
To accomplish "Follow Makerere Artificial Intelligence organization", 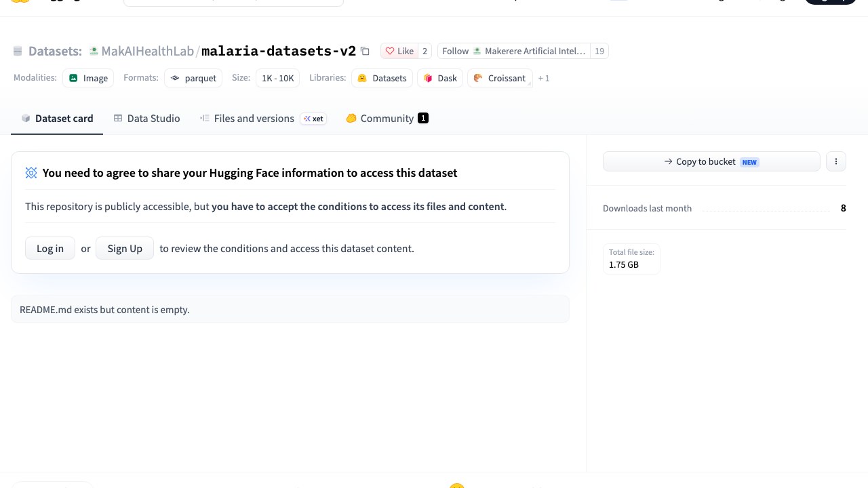I will pos(514,51).
